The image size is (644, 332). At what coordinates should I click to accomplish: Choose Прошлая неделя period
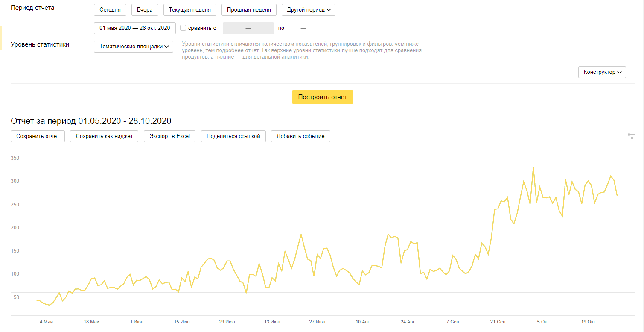point(249,10)
